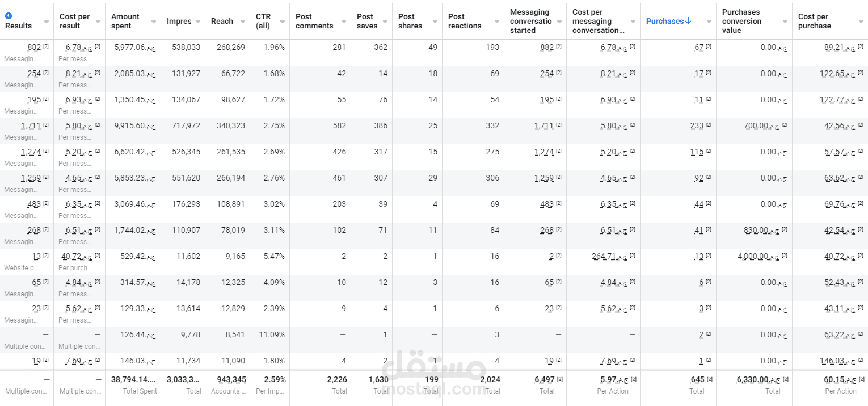
Task: Expand the Amount spent column dropdown arrow
Action: pyautogui.click(x=154, y=22)
